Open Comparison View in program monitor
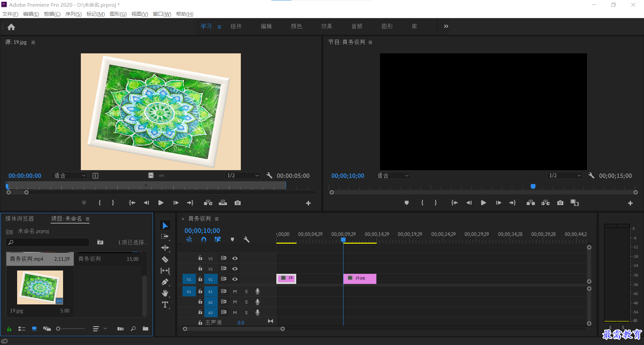The width and height of the screenshot is (644, 345). point(575,203)
